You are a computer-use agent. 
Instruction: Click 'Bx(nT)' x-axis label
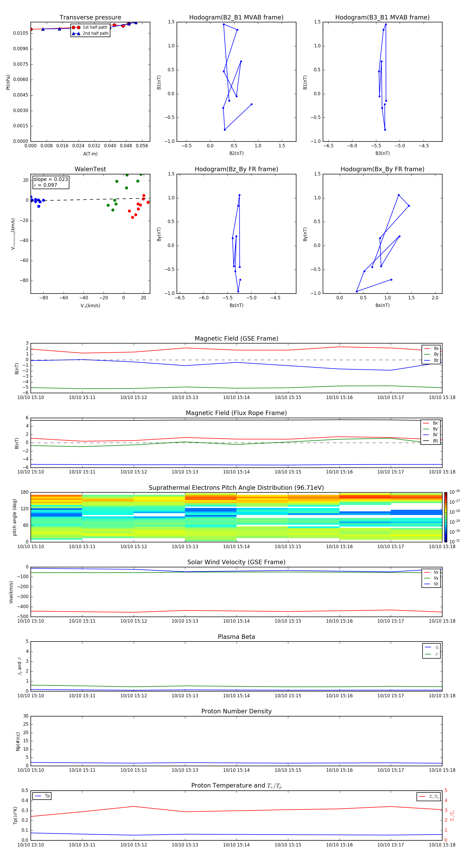382,306
